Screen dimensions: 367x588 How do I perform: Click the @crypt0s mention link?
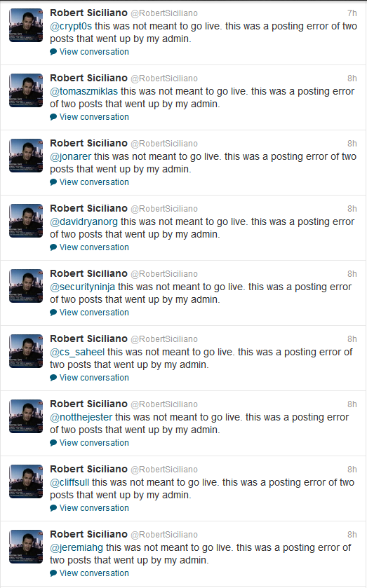click(71, 26)
